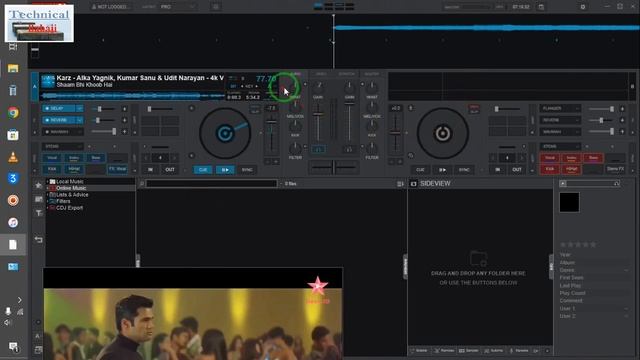Open settings gear icon in title bar
The height and width of the screenshot is (360, 640).
click(583, 7)
